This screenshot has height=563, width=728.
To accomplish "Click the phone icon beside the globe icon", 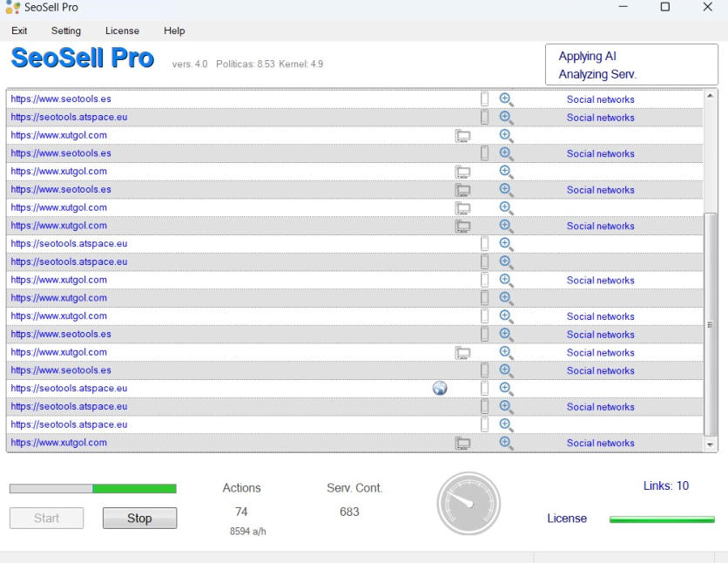I will 484,388.
